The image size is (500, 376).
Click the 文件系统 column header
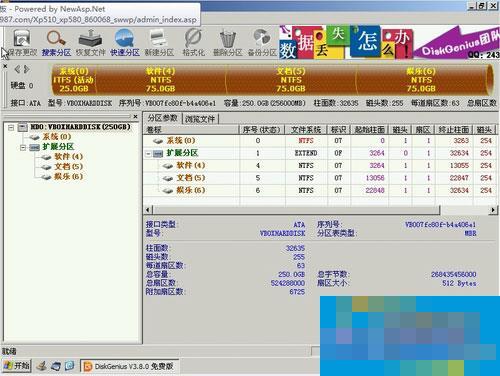click(306, 129)
